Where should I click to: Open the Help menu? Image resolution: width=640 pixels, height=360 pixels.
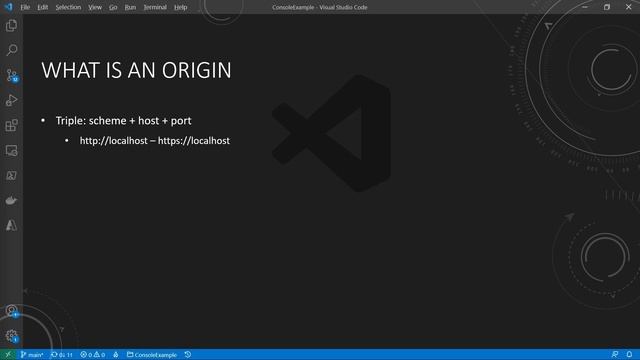click(x=180, y=7)
